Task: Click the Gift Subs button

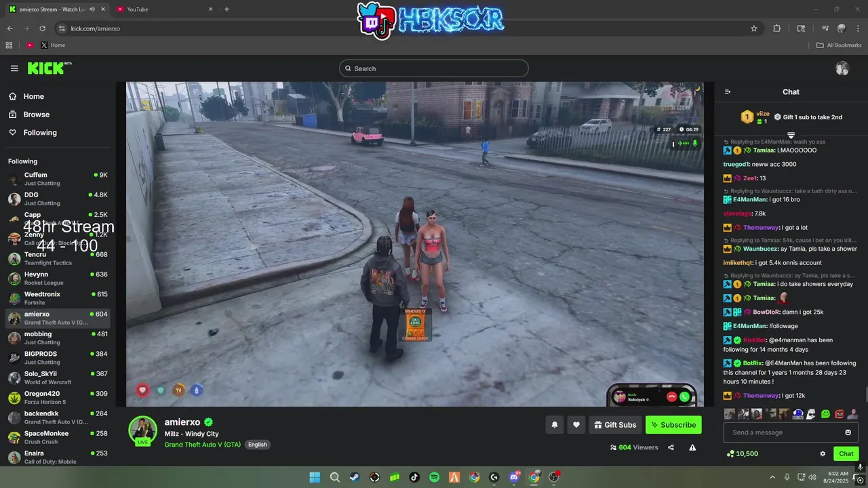Action: [x=616, y=425]
